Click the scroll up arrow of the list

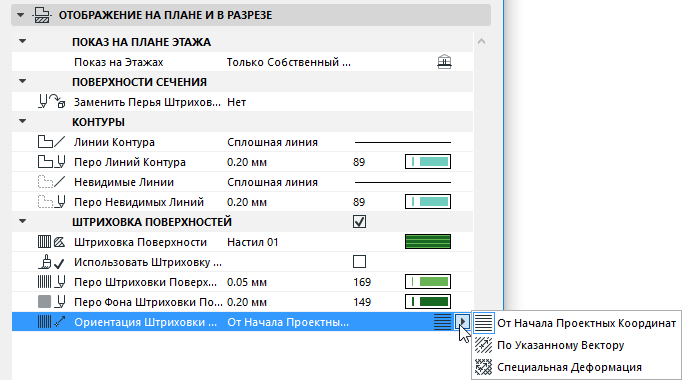[x=481, y=42]
